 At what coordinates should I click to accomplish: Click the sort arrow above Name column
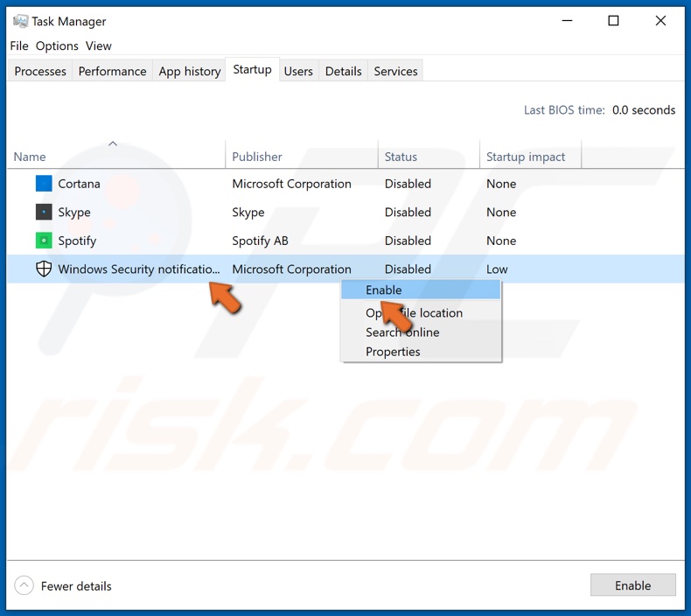113,143
